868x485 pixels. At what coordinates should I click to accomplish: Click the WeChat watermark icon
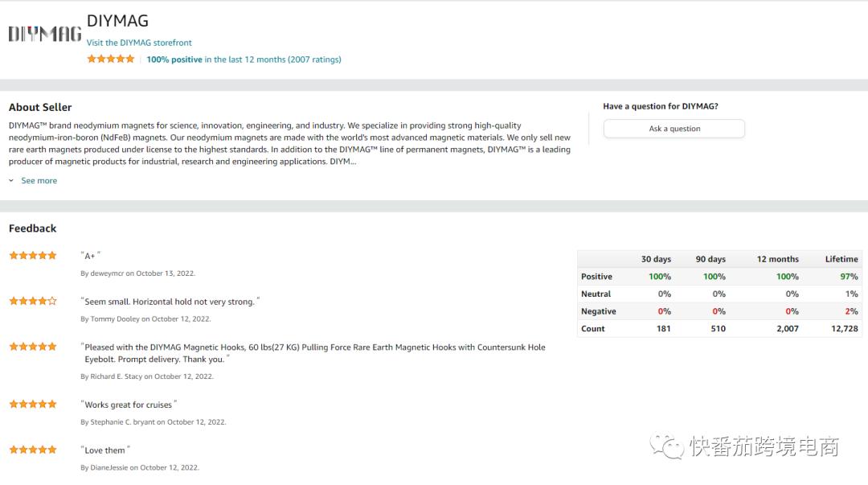[x=667, y=446]
